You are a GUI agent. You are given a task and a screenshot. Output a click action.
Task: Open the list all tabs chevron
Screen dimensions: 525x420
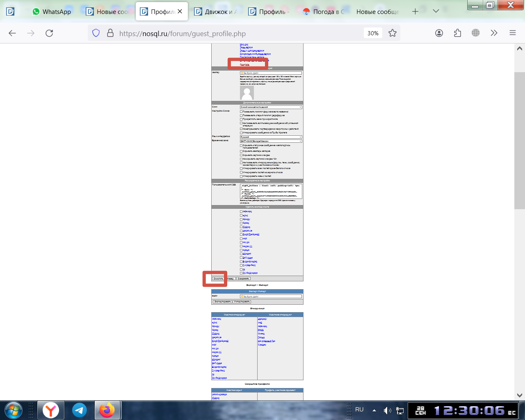436,11
